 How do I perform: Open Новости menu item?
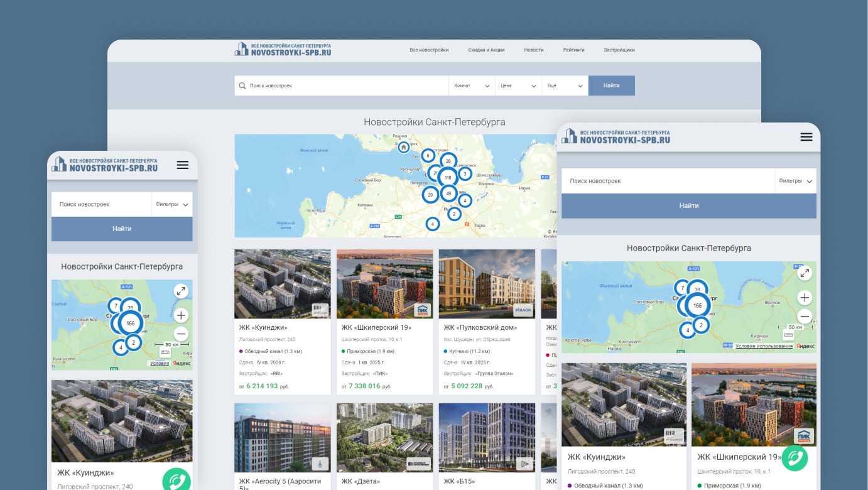click(534, 50)
